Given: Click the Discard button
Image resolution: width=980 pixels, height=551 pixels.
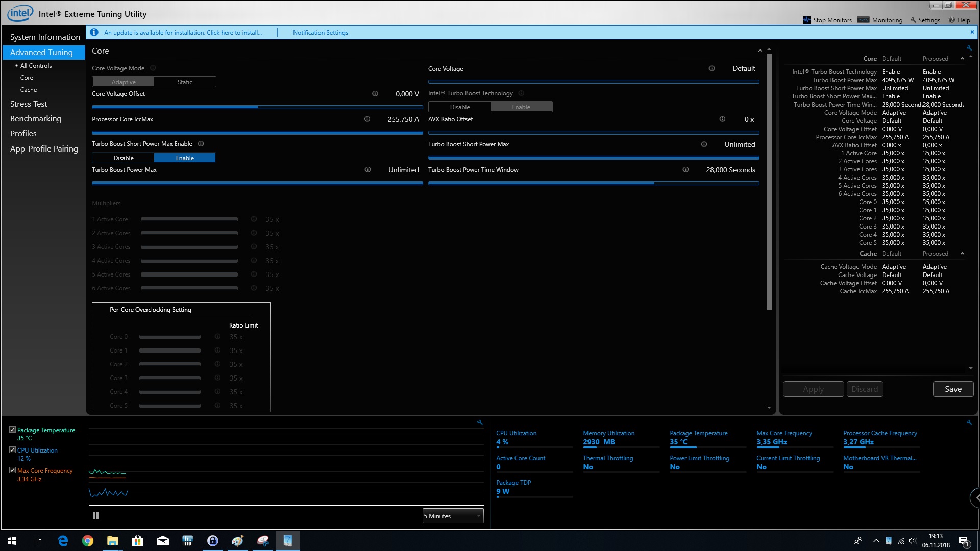Looking at the screenshot, I should pyautogui.click(x=865, y=389).
